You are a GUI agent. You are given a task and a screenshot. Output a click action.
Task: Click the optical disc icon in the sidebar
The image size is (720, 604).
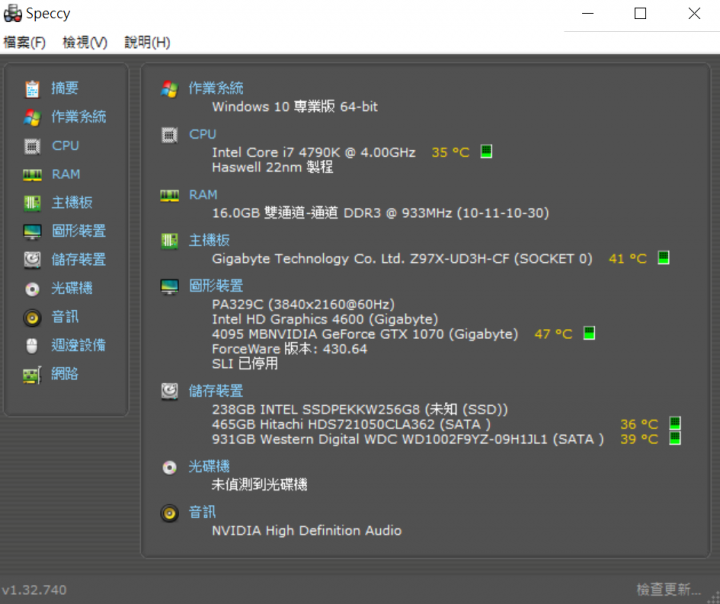pyautogui.click(x=32, y=289)
